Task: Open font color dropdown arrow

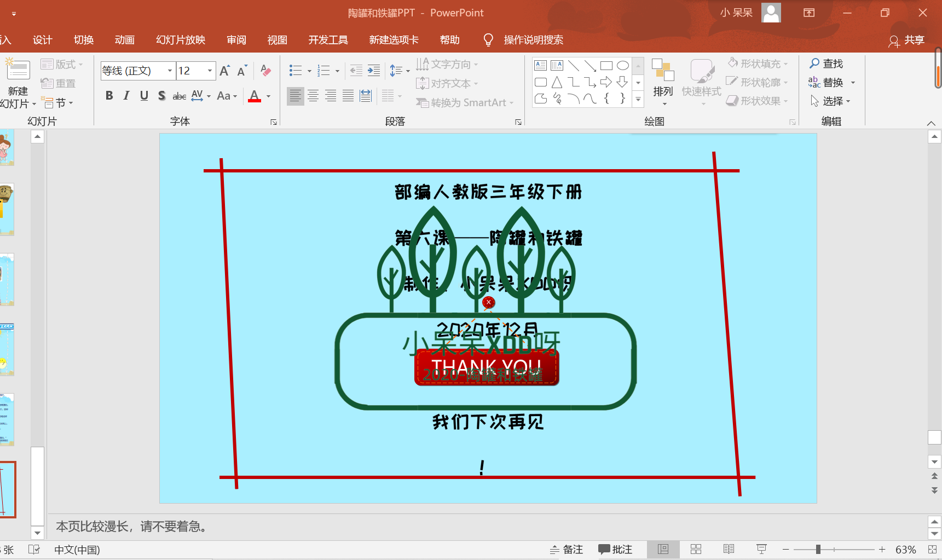Action: pos(268,96)
